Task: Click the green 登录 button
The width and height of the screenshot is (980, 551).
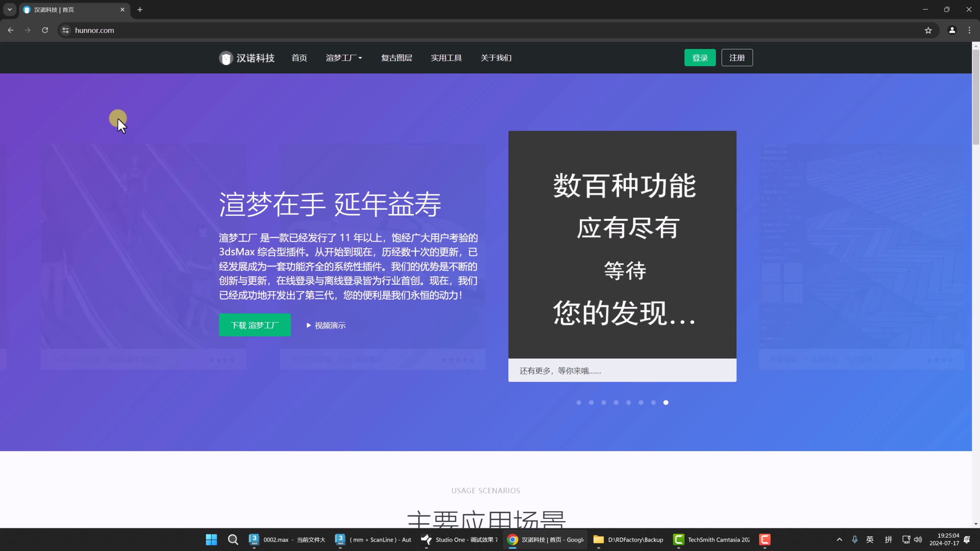Action: pyautogui.click(x=700, y=58)
